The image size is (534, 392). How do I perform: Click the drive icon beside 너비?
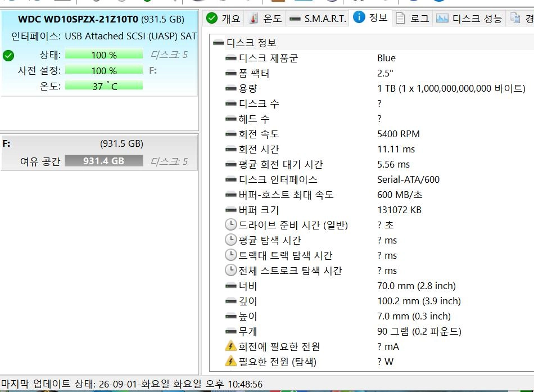click(x=231, y=286)
